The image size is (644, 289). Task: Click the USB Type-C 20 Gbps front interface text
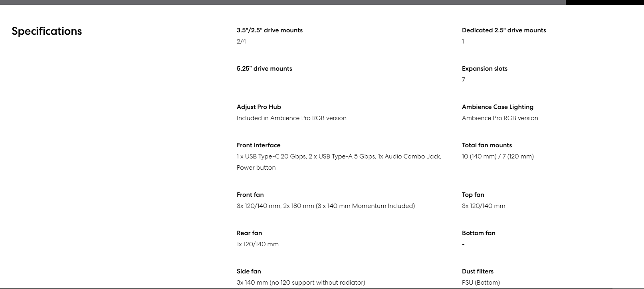tap(271, 156)
